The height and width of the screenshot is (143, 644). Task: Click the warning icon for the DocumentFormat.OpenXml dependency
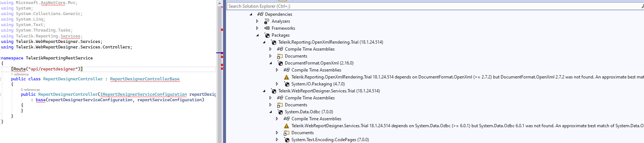(287, 77)
